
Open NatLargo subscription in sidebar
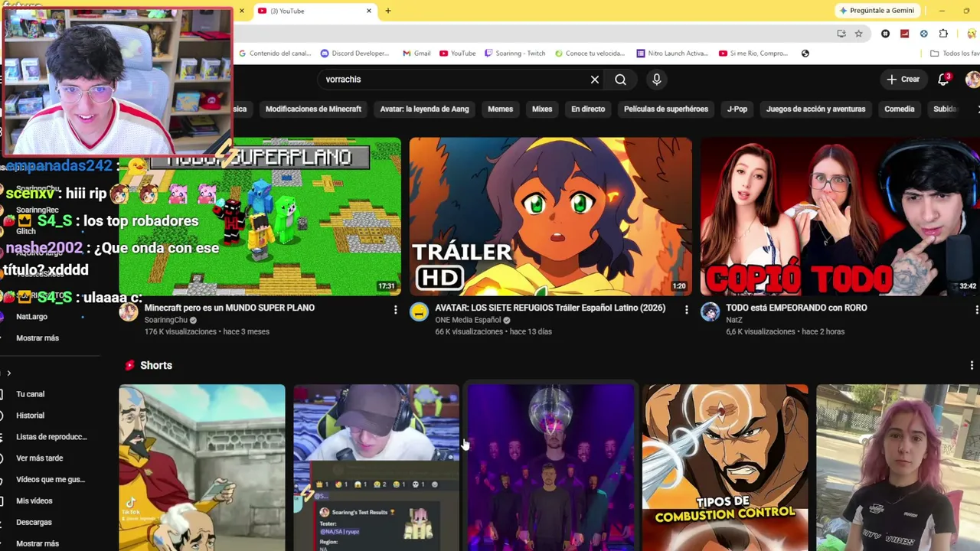tap(31, 317)
